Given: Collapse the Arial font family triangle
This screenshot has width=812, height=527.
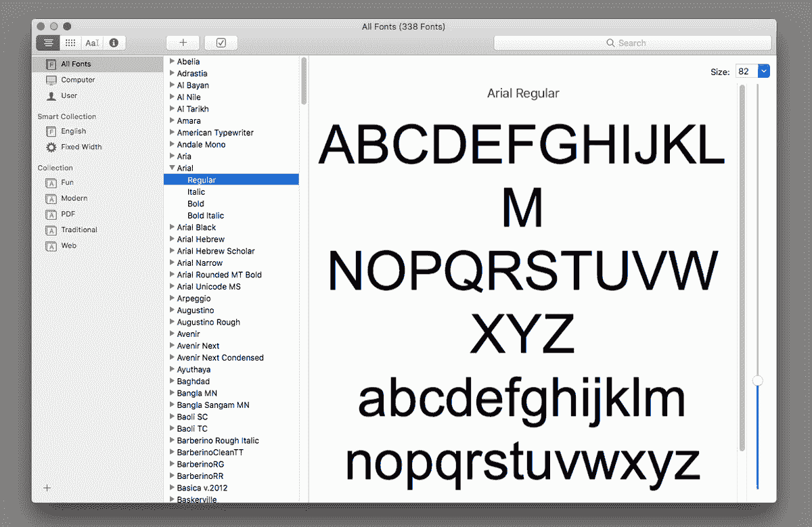Looking at the screenshot, I should (x=173, y=168).
